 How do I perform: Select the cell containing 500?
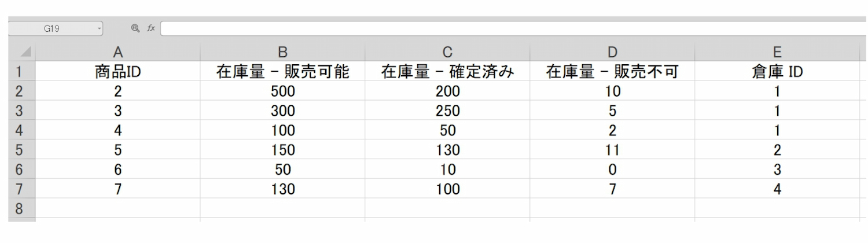[x=282, y=91]
